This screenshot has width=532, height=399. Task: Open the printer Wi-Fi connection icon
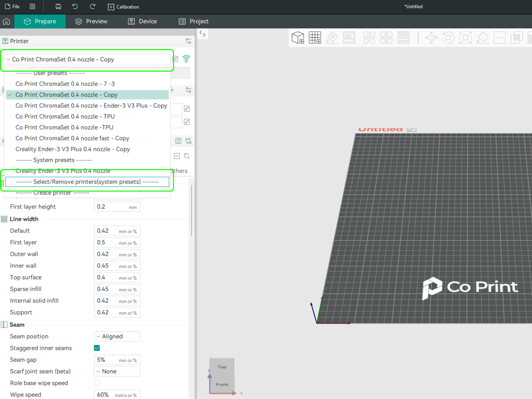point(186,59)
